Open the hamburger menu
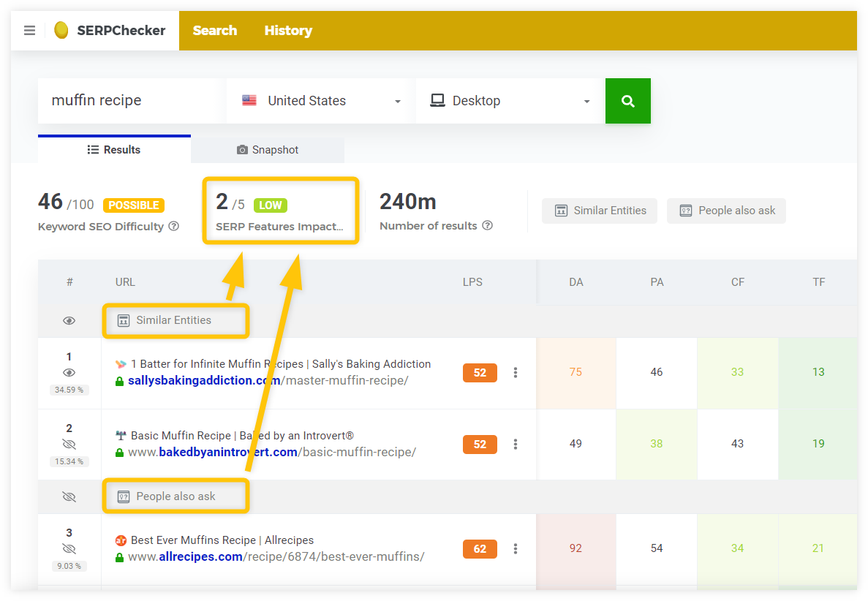868x601 pixels. pyautogui.click(x=29, y=31)
